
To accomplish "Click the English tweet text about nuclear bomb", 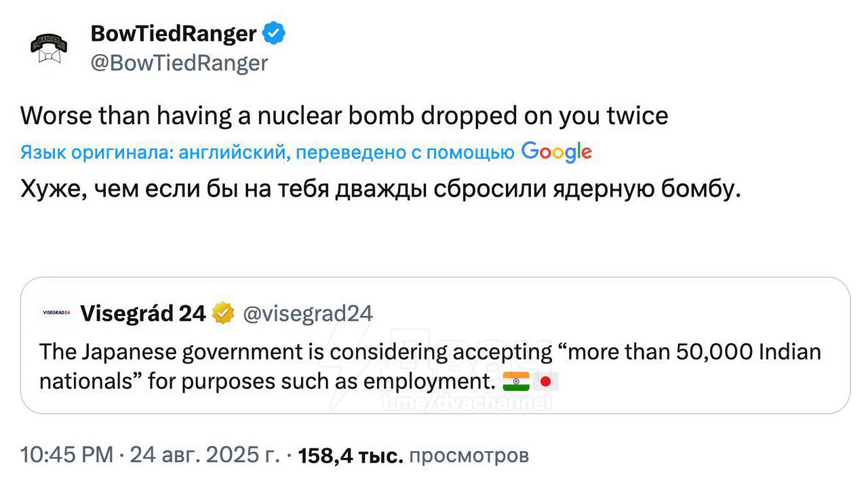I will click(344, 116).
